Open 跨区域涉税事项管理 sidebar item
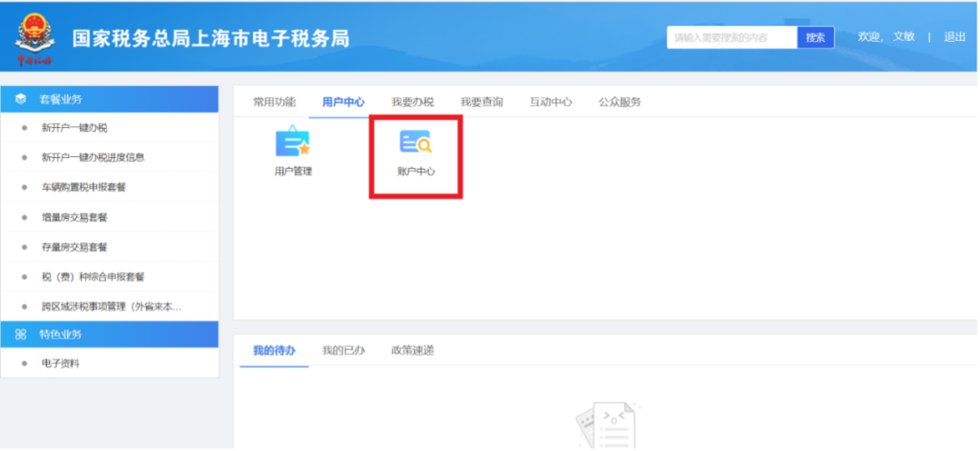Screen dimensions: 980x451 click(x=112, y=307)
